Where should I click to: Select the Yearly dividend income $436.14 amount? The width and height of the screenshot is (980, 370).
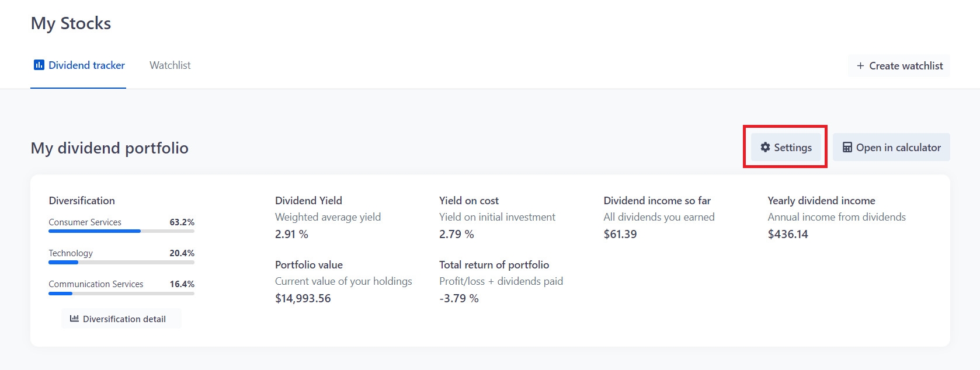(x=788, y=234)
